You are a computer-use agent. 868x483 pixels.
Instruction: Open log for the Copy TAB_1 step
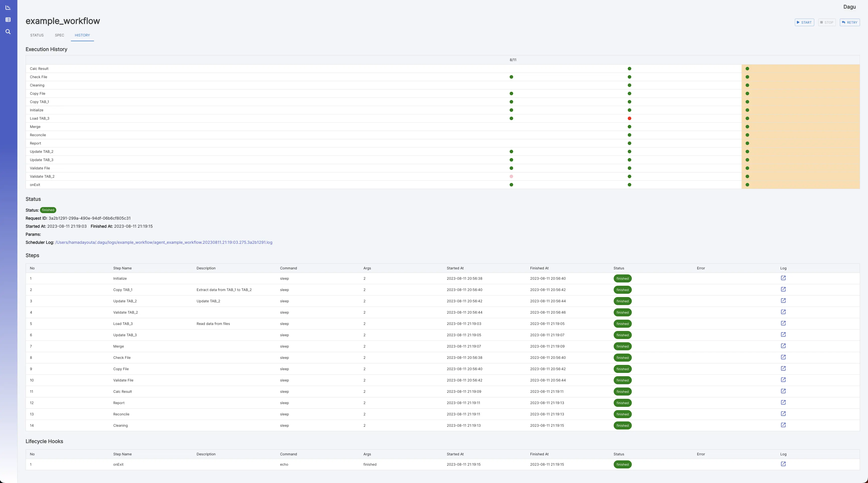point(783,289)
